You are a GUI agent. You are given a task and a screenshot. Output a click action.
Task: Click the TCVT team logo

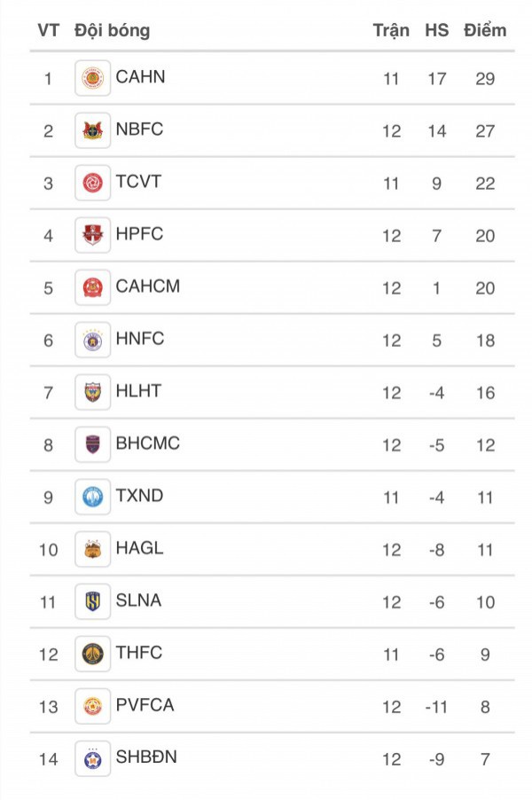coord(92,183)
